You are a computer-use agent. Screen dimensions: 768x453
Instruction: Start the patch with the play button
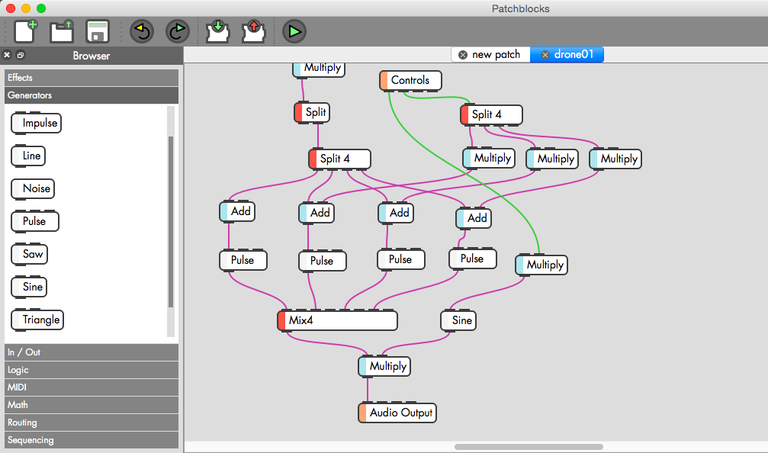[x=294, y=31]
